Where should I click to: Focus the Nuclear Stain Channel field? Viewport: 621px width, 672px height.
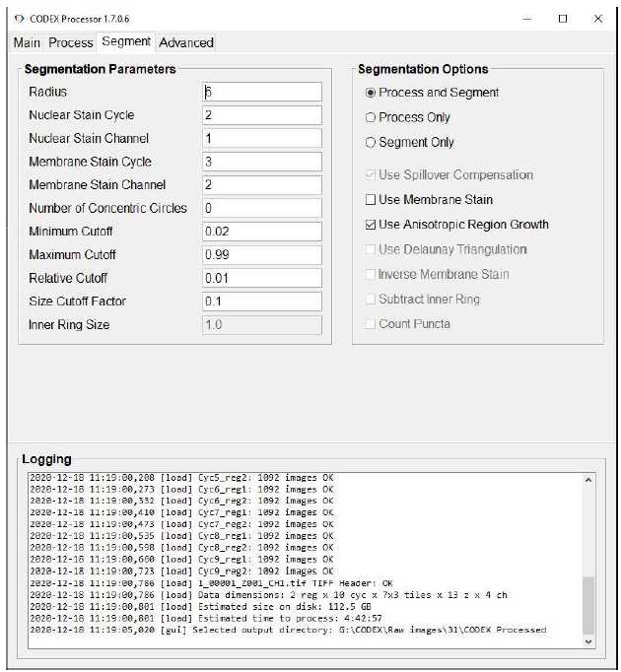pyautogui.click(x=262, y=138)
